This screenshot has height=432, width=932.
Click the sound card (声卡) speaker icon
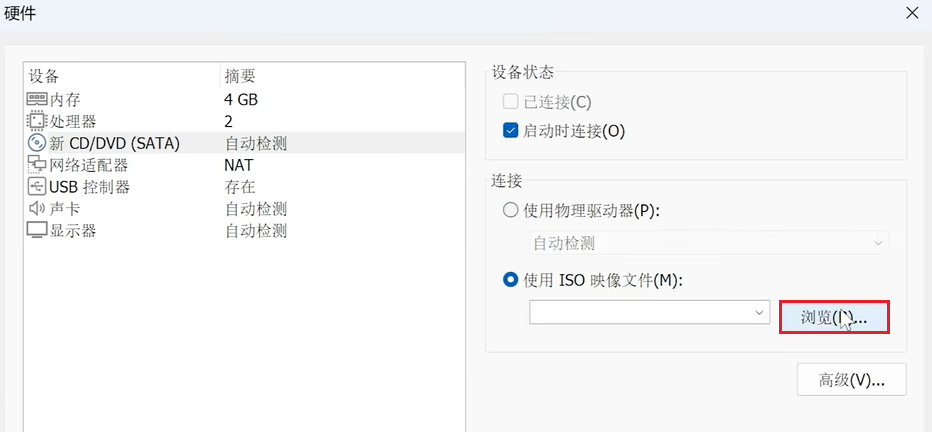(37, 209)
